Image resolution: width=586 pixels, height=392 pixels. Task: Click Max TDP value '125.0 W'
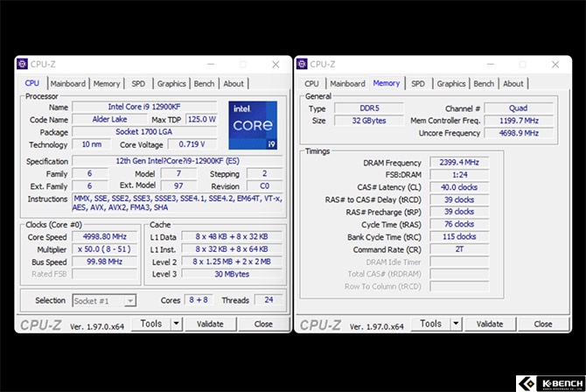pos(201,119)
